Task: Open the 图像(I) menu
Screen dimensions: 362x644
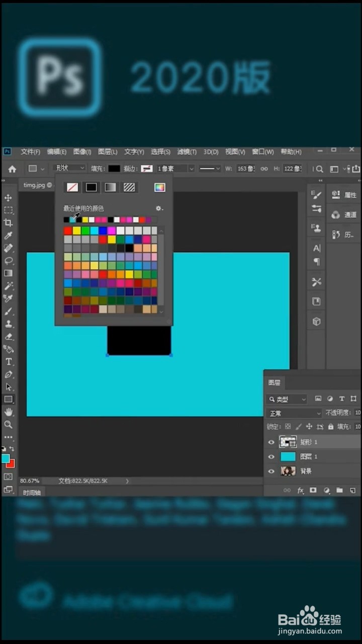Action: click(x=82, y=151)
